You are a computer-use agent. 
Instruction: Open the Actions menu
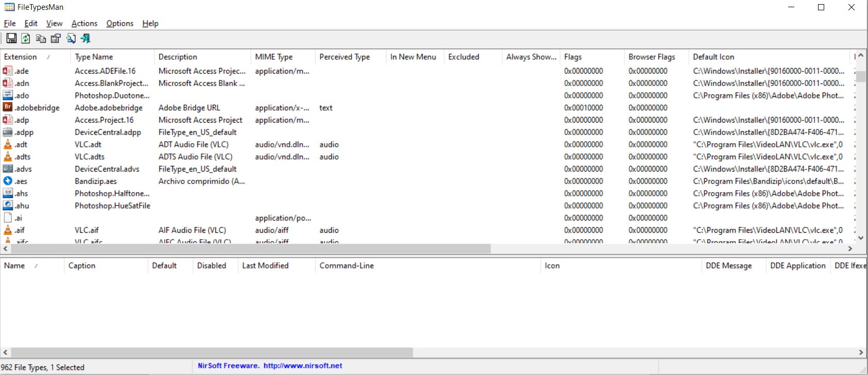(84, 23)
